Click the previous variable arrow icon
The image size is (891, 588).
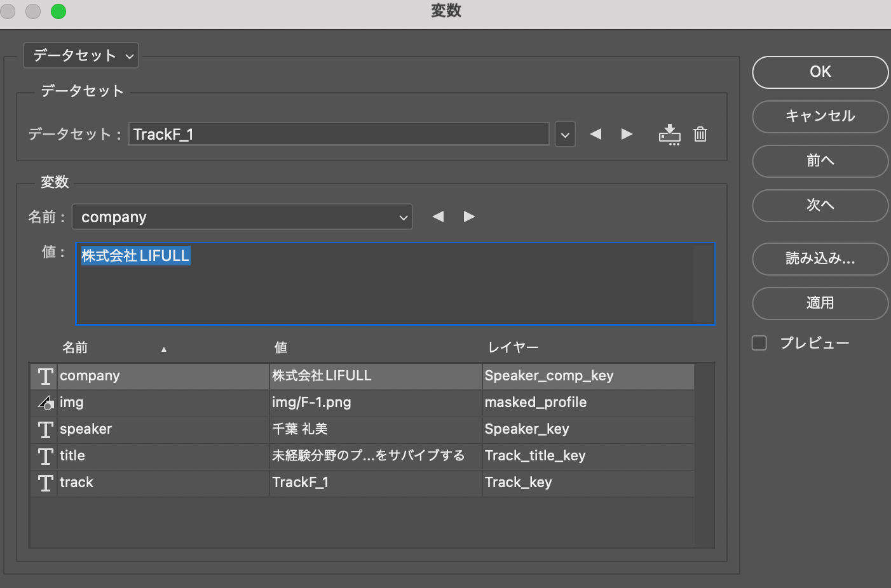click(438, 217)
